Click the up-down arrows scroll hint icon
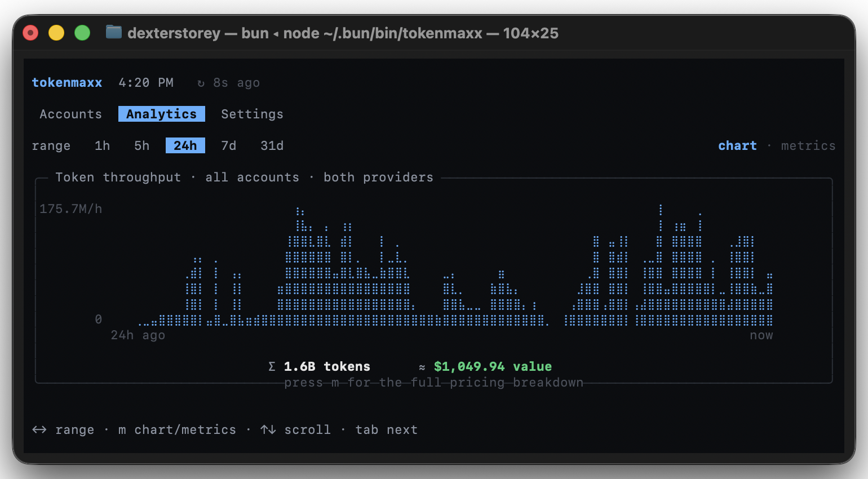Viewport: 868px width, 479px height. click(x=268, y=429)
